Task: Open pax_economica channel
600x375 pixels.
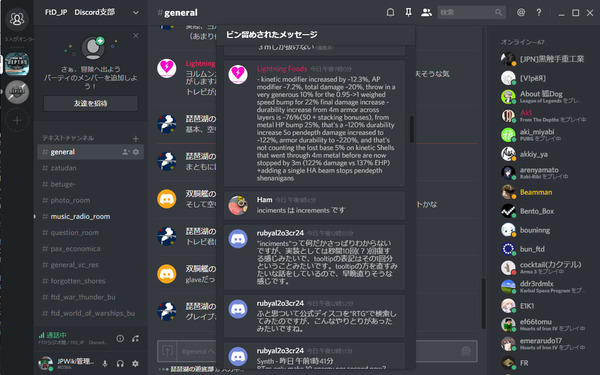Action: click(x=90, y=249)
